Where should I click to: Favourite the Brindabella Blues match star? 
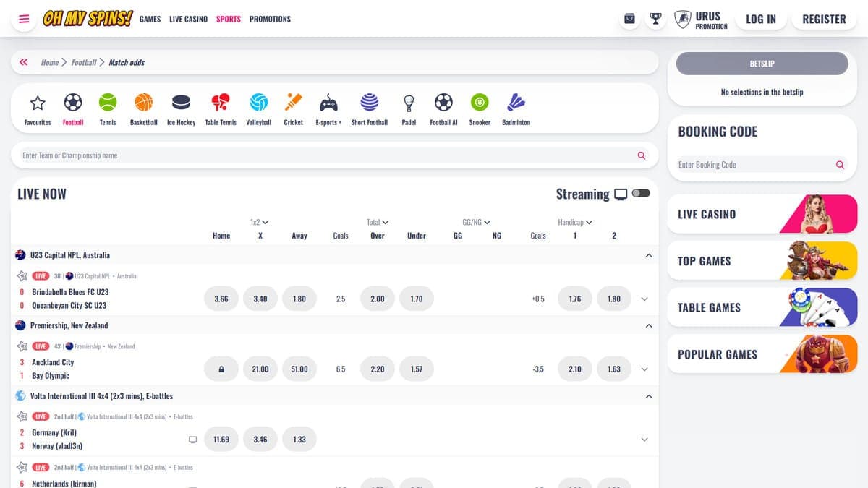[22, 275]
